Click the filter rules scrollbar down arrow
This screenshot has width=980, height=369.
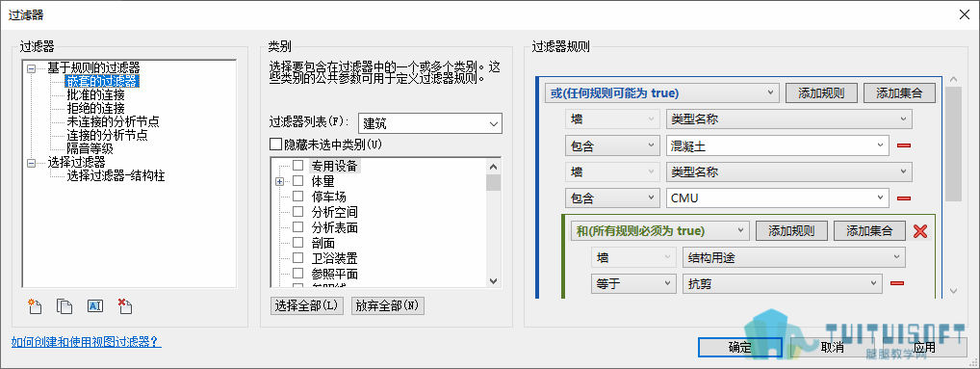(953, 291)
